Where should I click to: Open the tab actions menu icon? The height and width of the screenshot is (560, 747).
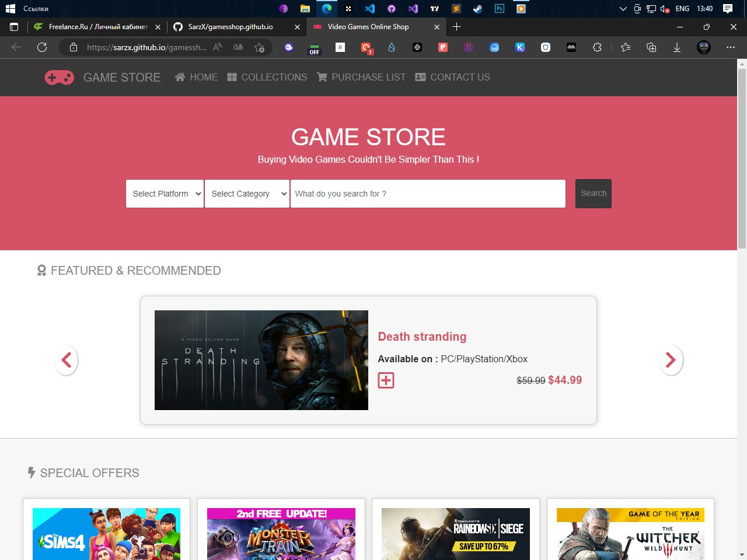coord(14,27)
